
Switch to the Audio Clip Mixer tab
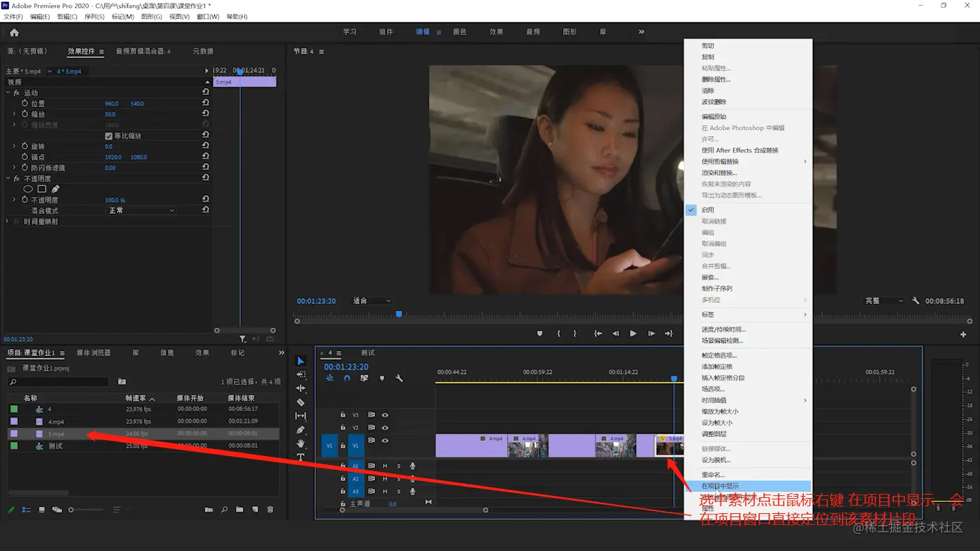[x=142, y=51]
